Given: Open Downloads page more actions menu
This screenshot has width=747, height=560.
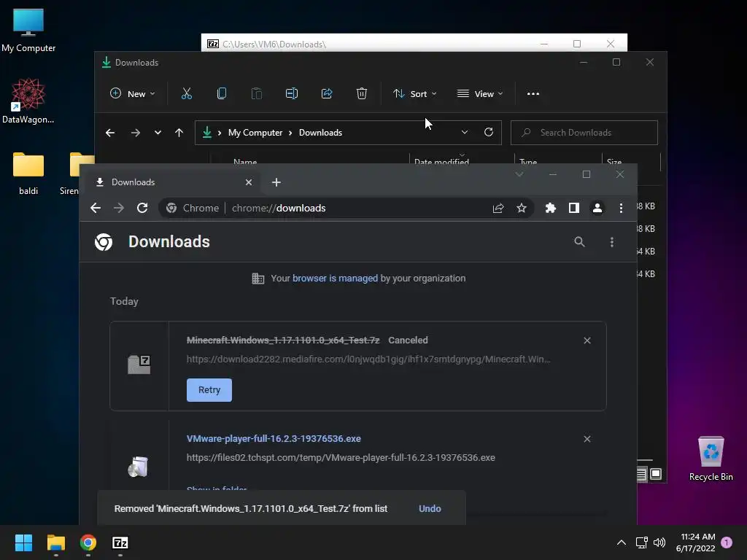Looking at the screenshot, I should pyautogui.click(x=612, y=242).
